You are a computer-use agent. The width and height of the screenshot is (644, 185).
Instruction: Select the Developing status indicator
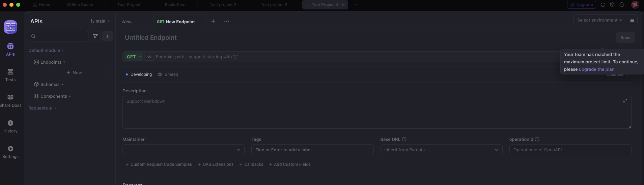[139, 74]
